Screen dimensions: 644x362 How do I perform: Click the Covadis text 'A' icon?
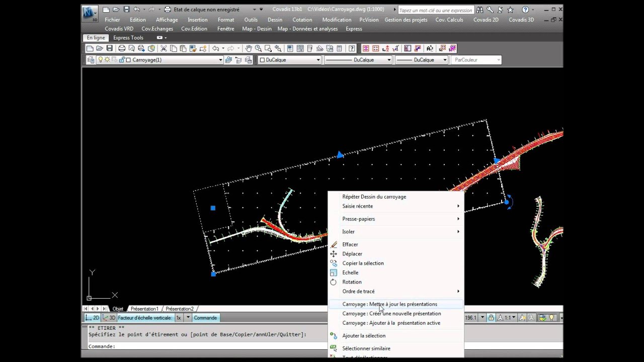pos(430,48)
